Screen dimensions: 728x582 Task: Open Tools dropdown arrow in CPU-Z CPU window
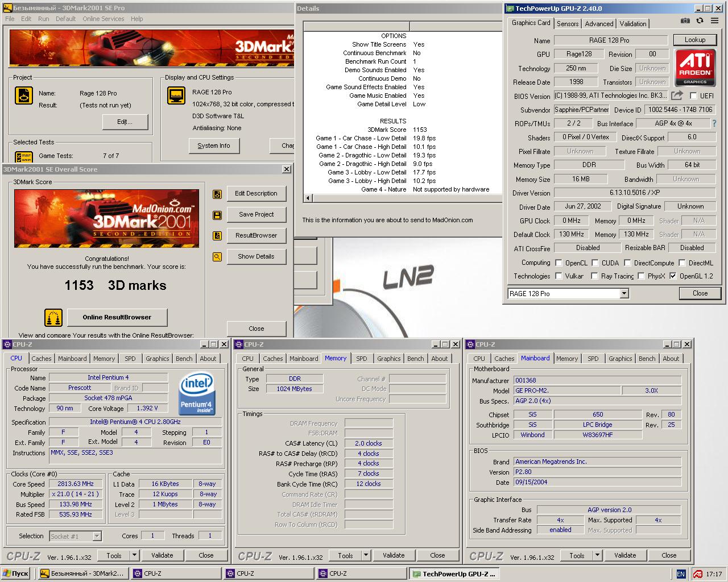(x=135, y=555)
